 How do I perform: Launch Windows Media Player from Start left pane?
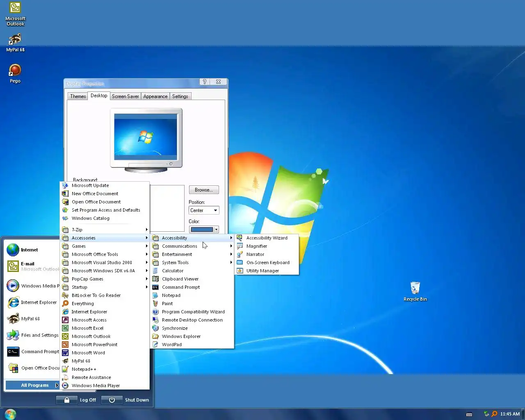33,286
